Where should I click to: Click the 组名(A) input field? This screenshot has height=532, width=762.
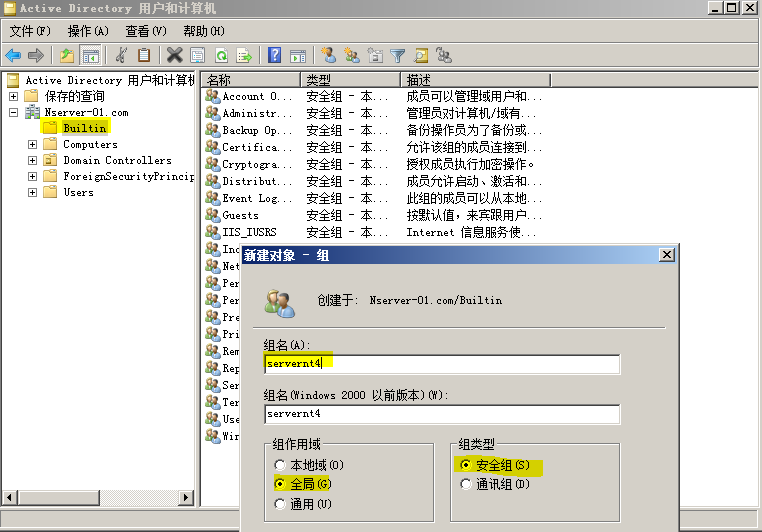coord(442,364)
